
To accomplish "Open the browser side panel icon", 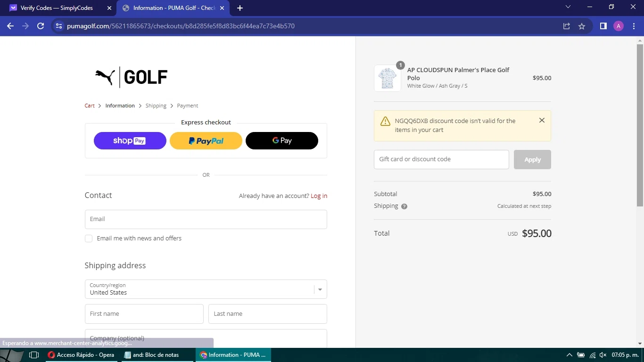I will point(603,26).
